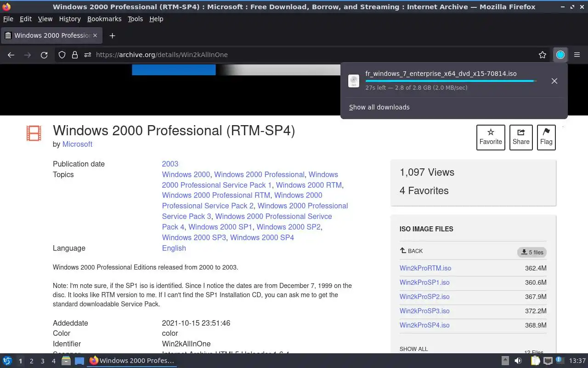
Task: Open the desktop start menu icon
Action: coord(7,361)
